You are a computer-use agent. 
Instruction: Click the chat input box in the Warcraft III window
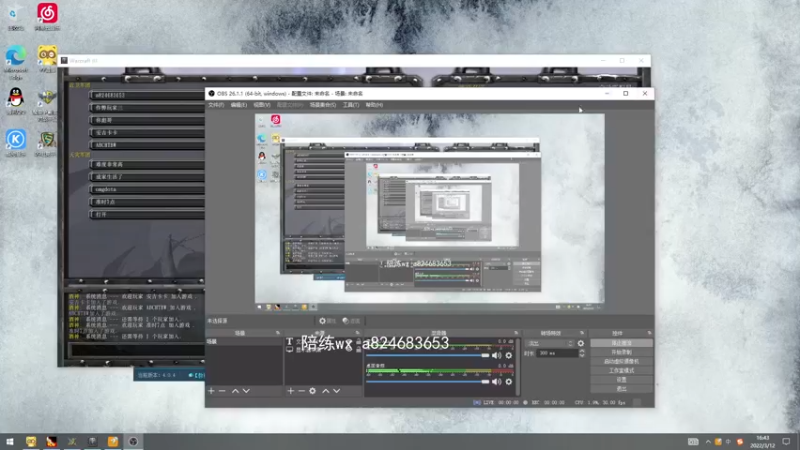pos(137,351)
